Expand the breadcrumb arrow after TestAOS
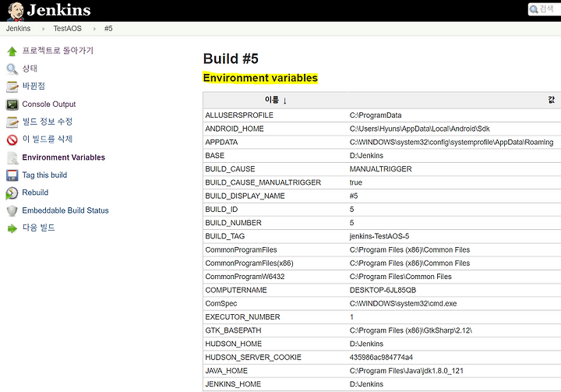 94,29
